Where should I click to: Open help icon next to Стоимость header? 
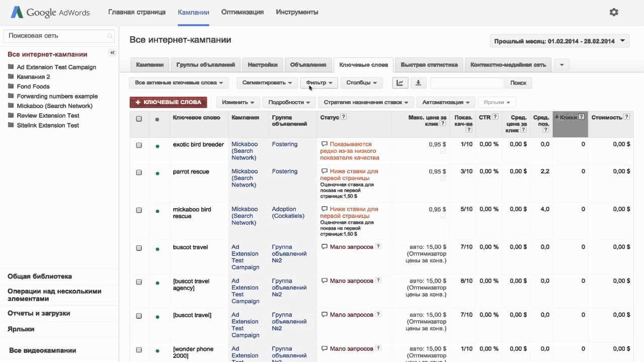tap(627, 117)
